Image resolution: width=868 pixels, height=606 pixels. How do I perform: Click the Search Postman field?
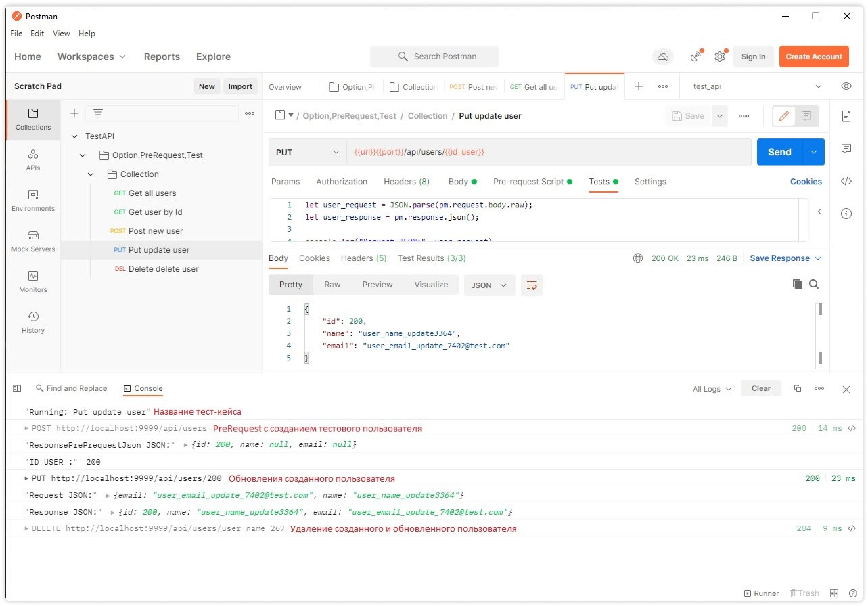coord(434,56)
